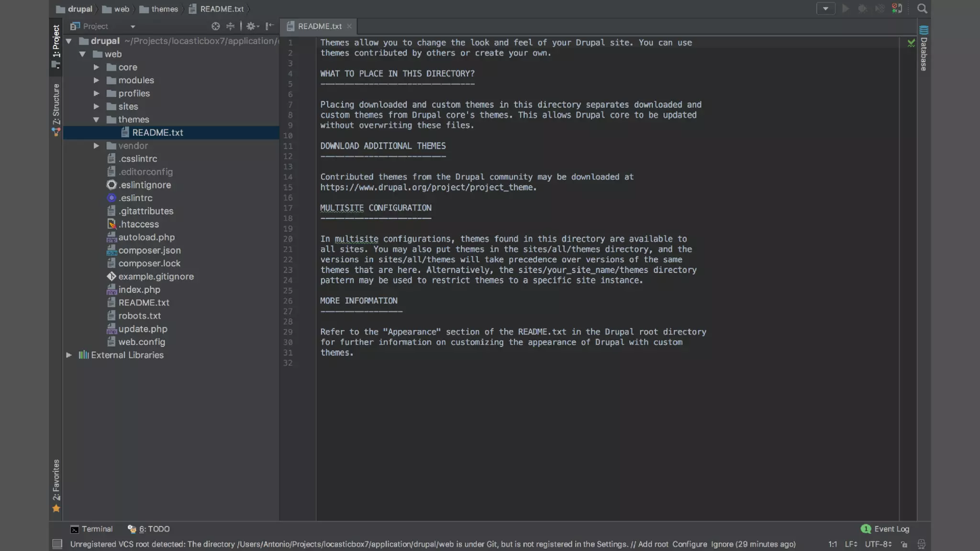
Task: Hide the Project panel with hide icon
Action: [x=270, y=26]
